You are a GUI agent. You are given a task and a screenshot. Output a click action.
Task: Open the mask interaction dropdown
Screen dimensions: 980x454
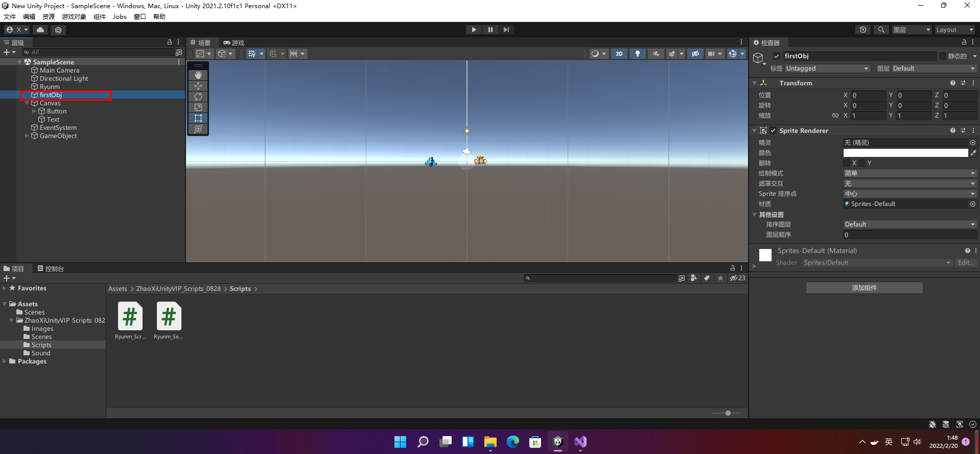(x=910, y=184)
